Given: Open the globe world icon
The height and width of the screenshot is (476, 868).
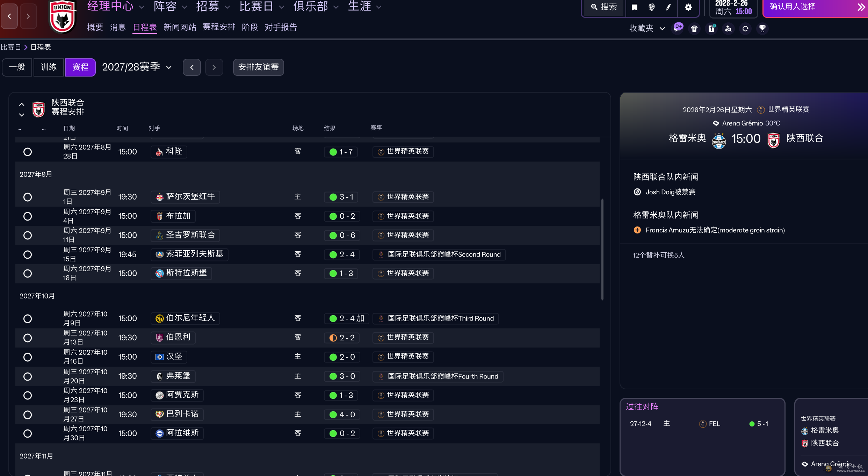Looking at the screenshot, I should pyautogui.click(x=652, y=7).
